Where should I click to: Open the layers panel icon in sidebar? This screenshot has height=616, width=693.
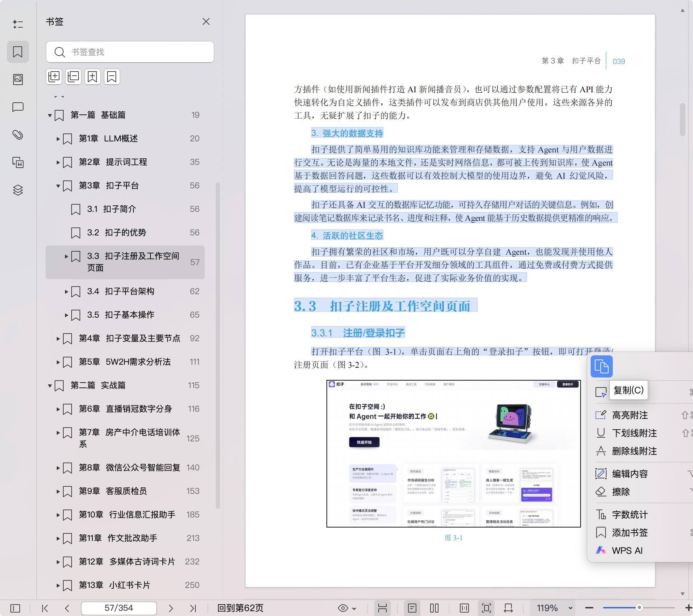[18, 190]
